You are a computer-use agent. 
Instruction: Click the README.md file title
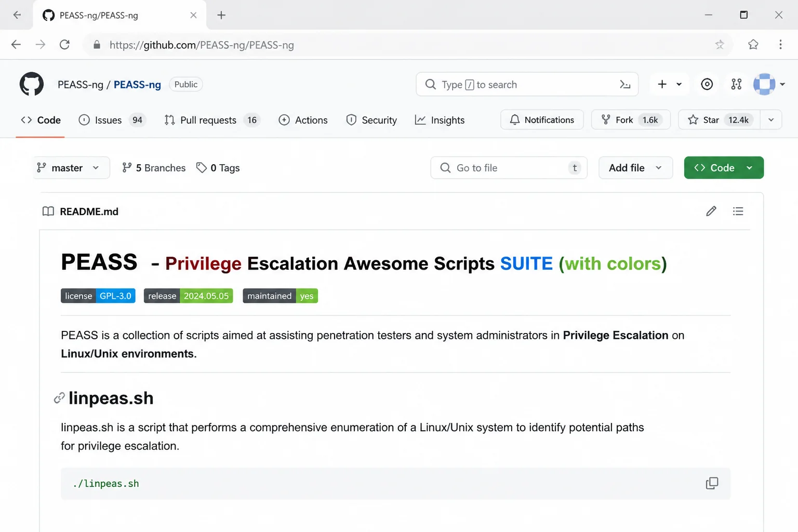[x=89, y=211]
